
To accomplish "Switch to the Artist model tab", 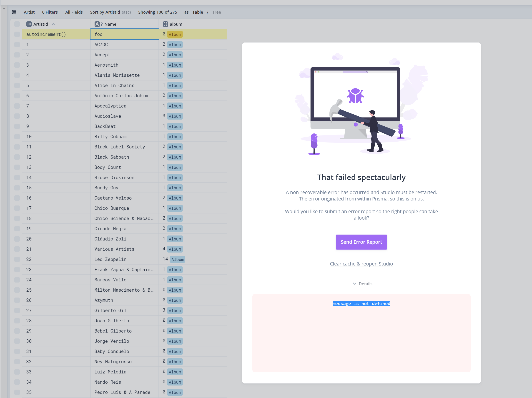I will [x=29, y=12].
